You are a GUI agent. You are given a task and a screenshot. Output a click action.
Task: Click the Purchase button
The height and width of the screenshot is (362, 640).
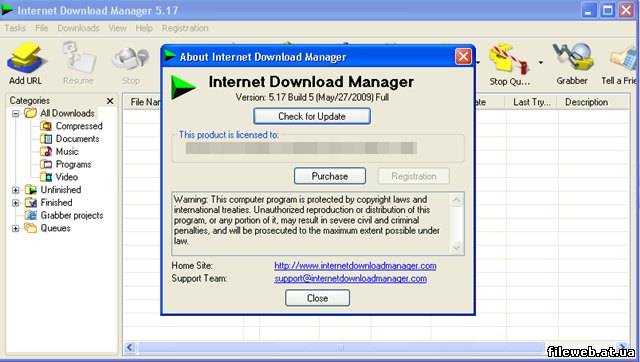330,176
